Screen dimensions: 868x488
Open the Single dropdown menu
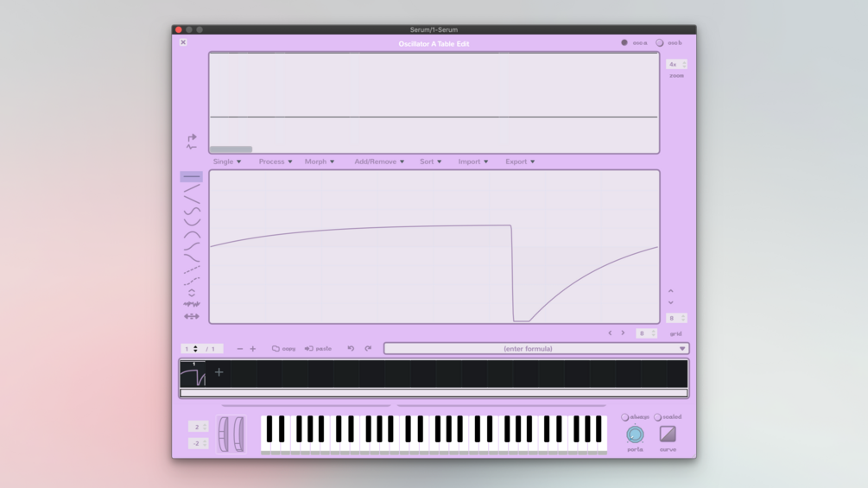click(x=227, y=162)
